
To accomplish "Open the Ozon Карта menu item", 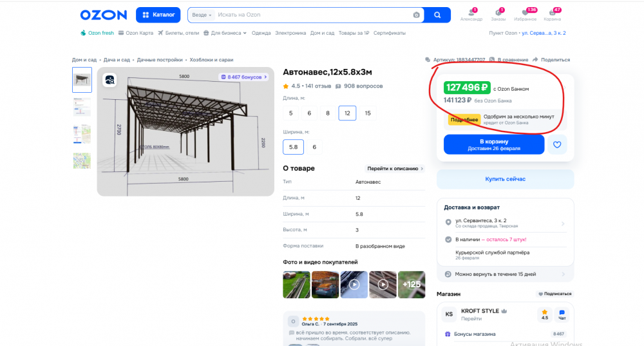I will tap(136, 33).
